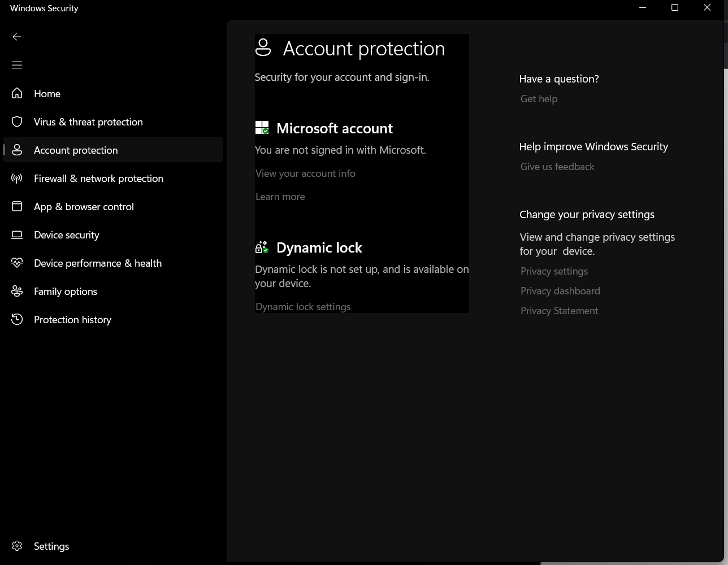Go back using the back arrow
Screen dimensions: 728x565
[x=17, y=37]
